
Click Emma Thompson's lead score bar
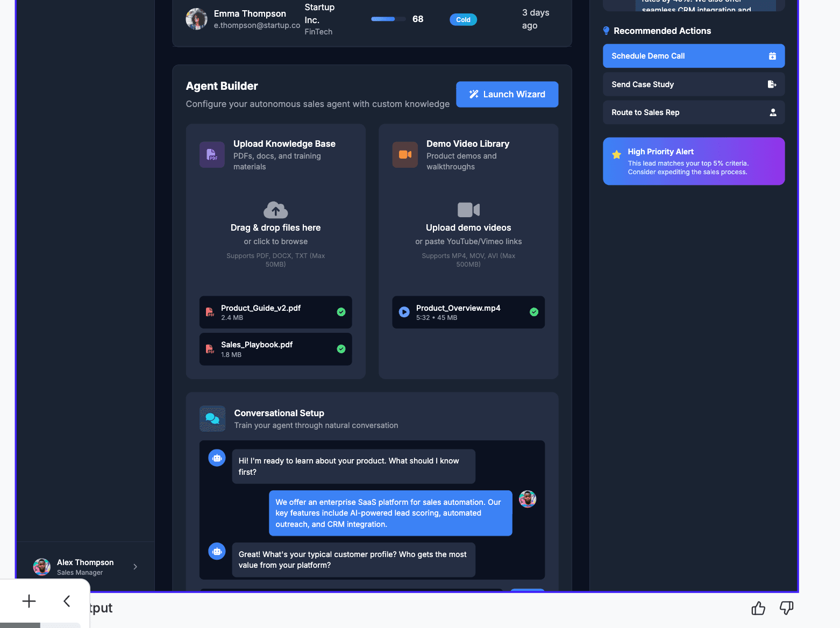(388, 19)
